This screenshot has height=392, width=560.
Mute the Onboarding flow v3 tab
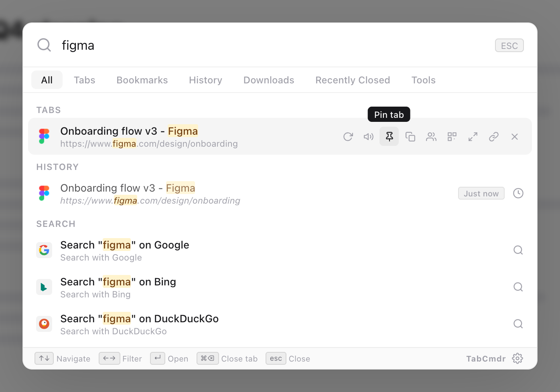pyautogui.click(x=369, y=137)
